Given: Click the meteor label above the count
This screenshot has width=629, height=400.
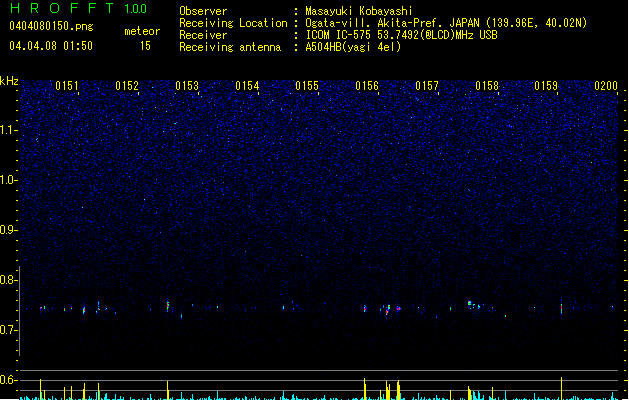Looking at the screenshot, I should [x=142, y=31].
